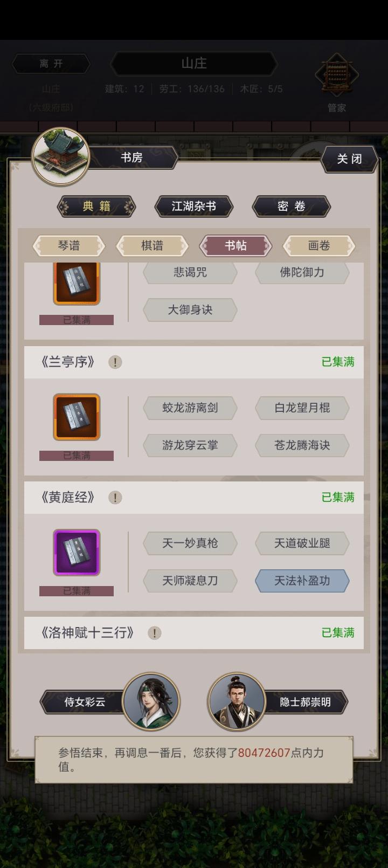This screenshot has height=868, width=388.
Task: Tap the 书房 building icon
Action: click(x=60, y=156)
